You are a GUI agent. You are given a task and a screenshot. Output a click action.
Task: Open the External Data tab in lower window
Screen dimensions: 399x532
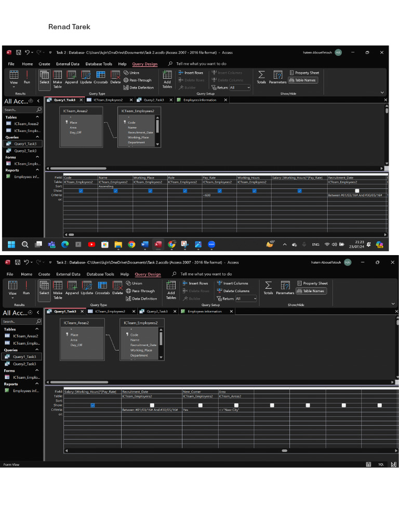tap(68, 274)
